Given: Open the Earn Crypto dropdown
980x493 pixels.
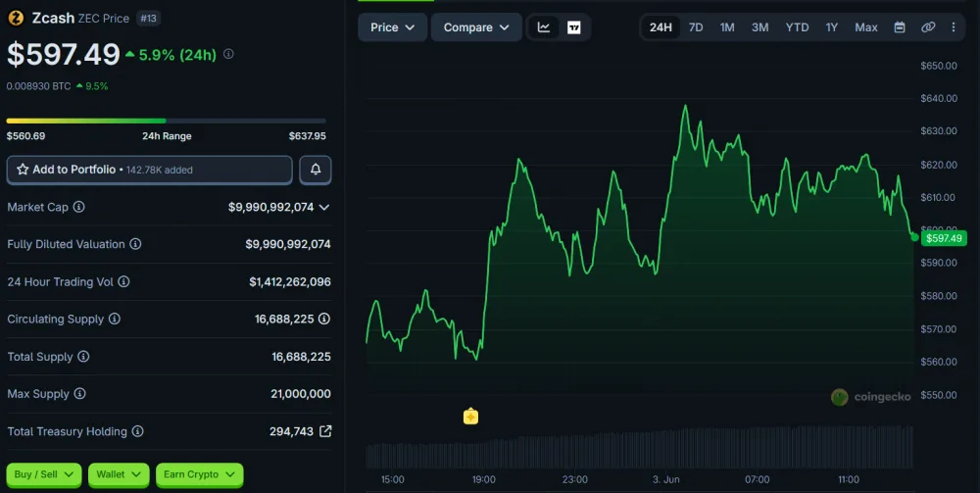Looking at the screenshot, I should [x=199, y=475].
